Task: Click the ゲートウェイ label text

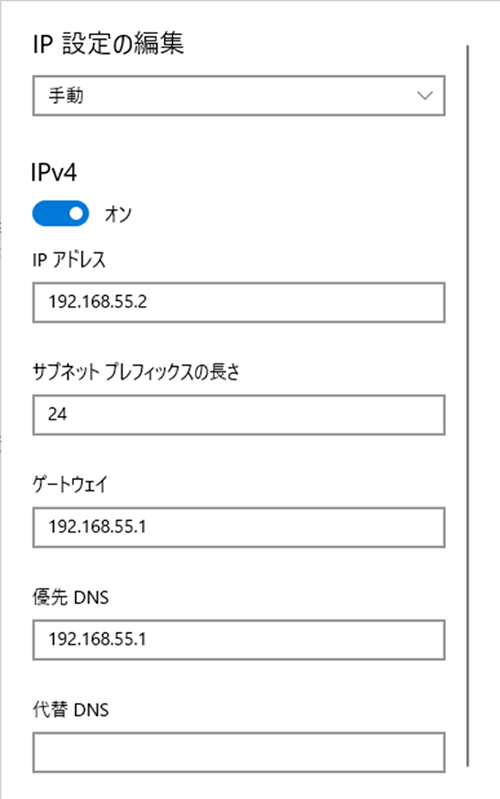Action: click(70, 485)
